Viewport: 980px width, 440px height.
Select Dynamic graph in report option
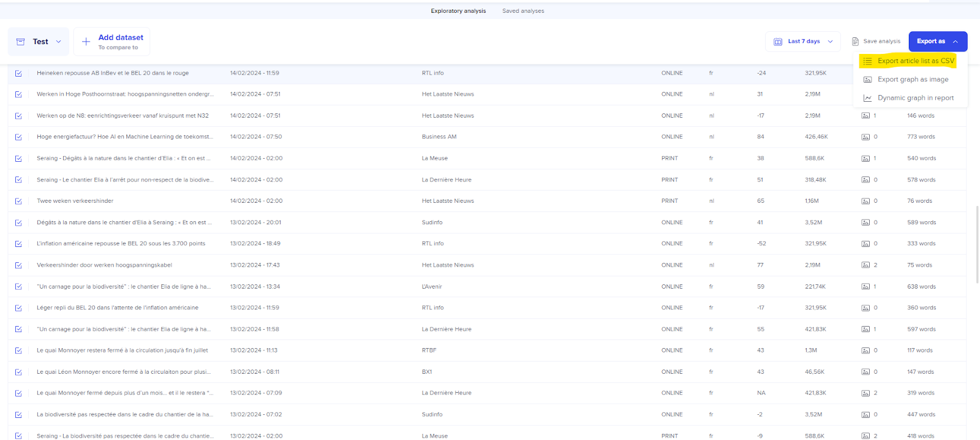pyautogui.click(x=909, y=98)
